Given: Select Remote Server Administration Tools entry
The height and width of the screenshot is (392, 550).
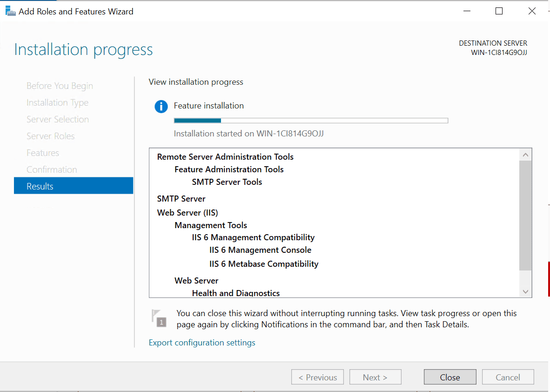Looking at the screenshot, I should [225, 157].
